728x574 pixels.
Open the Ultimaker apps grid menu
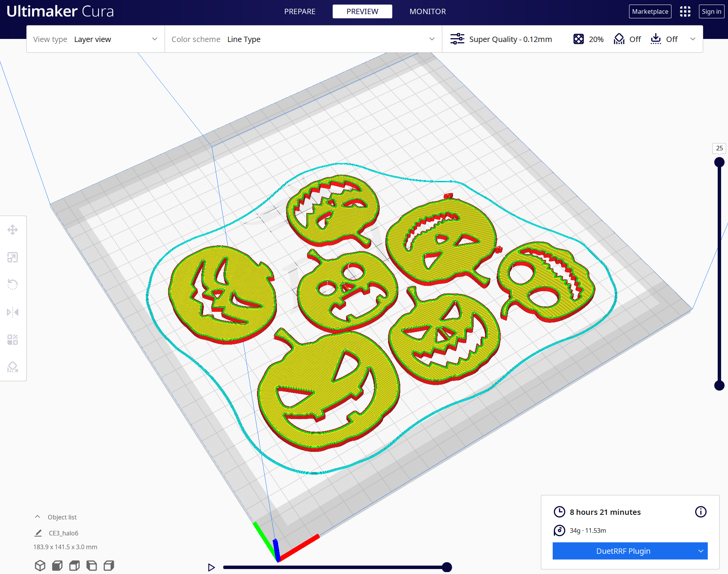pos(685,11)
